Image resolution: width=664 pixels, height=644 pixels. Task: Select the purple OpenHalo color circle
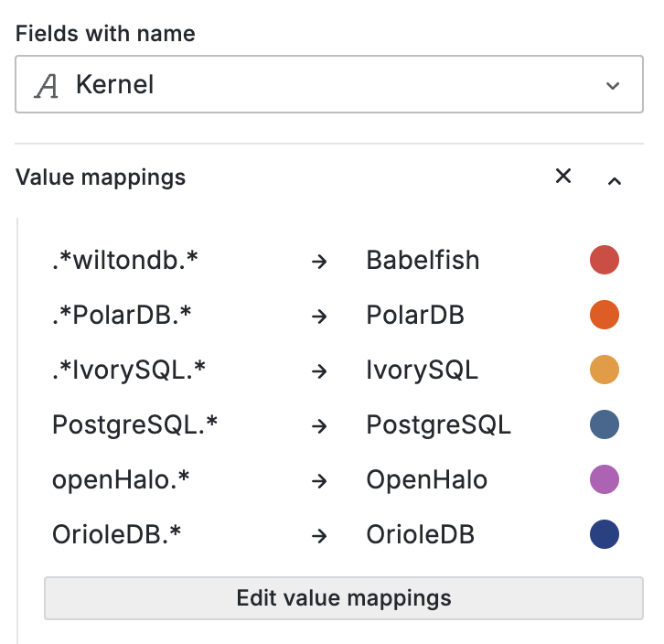[605, 479]
